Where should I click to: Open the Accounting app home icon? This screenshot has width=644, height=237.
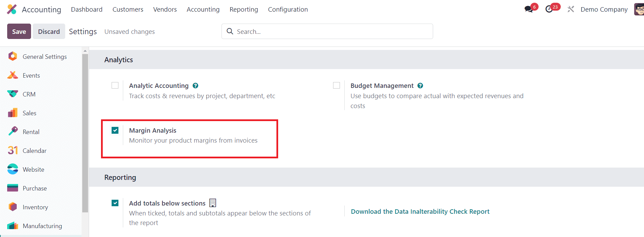coord(12,9)
